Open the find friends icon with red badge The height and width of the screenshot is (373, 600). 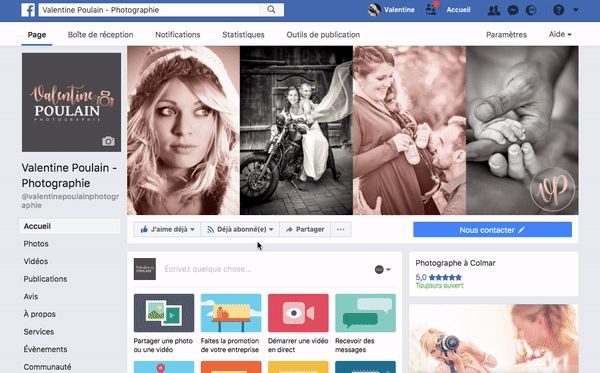[x=432, y=10]
